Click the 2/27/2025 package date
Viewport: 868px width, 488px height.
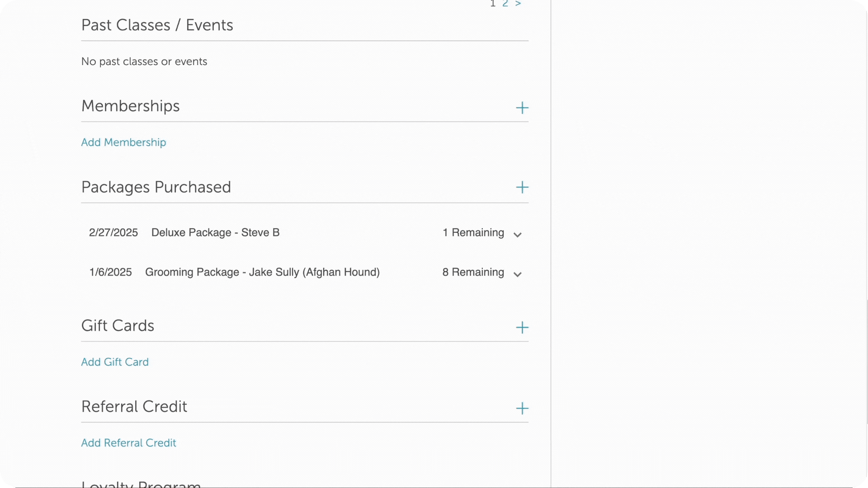(113, 233)
